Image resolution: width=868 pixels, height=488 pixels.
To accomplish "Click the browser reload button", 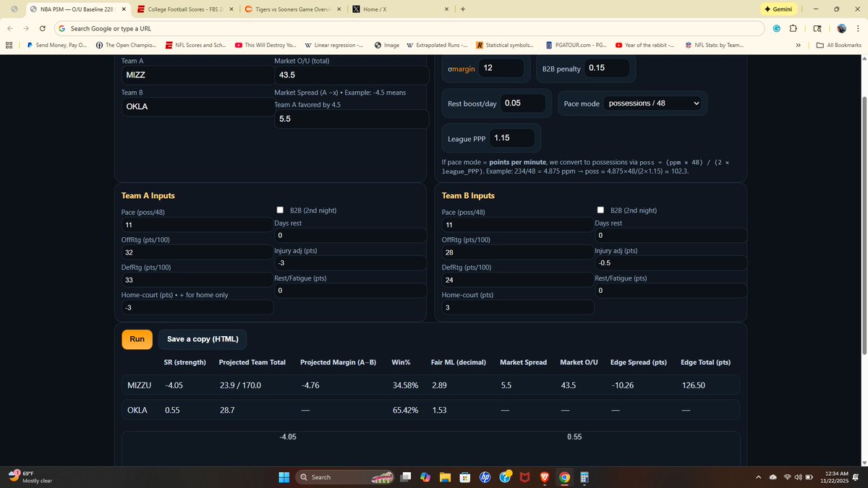I will (43, 28).
